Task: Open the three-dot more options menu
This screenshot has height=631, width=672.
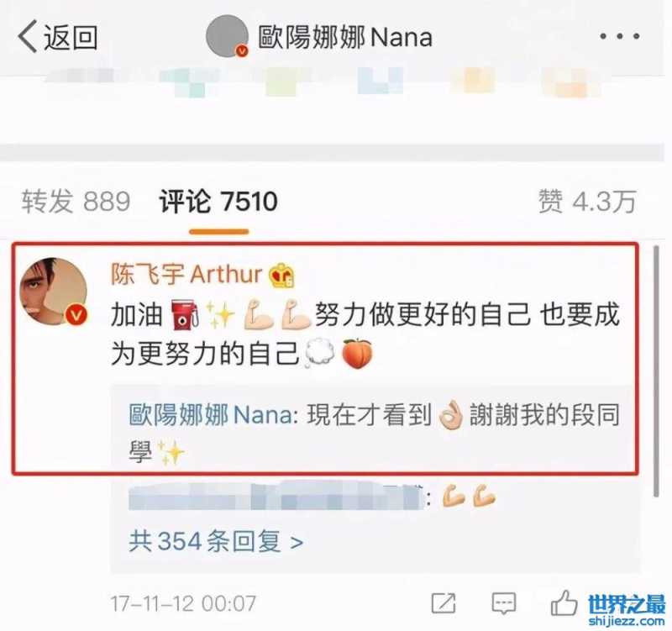Action: 619,37
